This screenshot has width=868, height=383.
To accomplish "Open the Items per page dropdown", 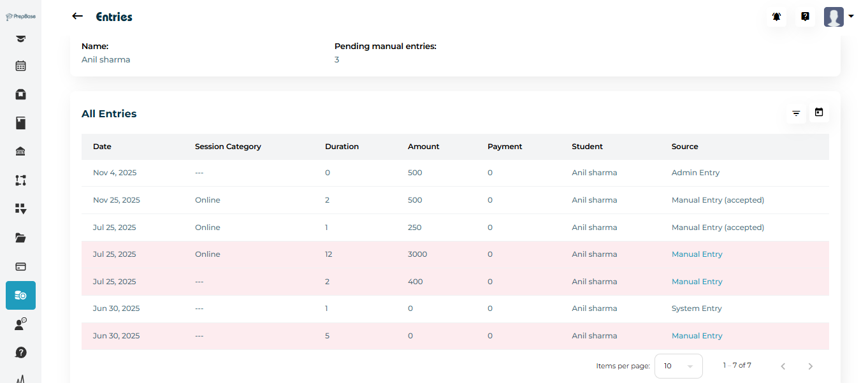I will coord(678,366).
